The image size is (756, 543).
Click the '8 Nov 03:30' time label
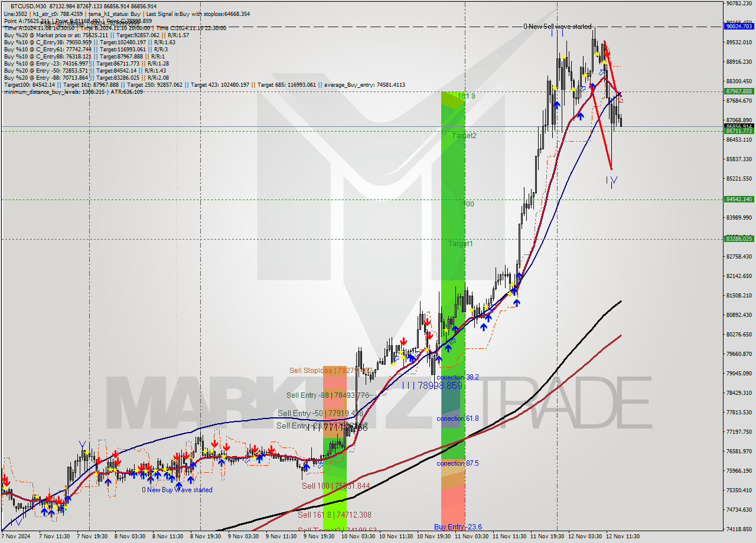[131, 537]
